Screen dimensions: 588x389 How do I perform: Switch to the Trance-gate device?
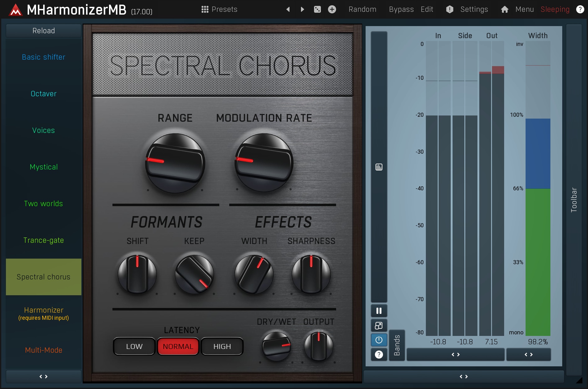(43, 240)
